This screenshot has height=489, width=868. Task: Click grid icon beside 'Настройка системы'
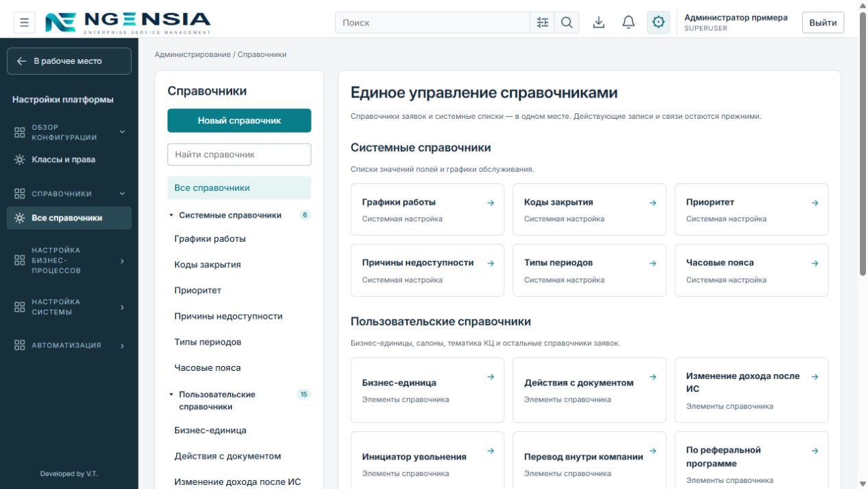coord(19,307)
